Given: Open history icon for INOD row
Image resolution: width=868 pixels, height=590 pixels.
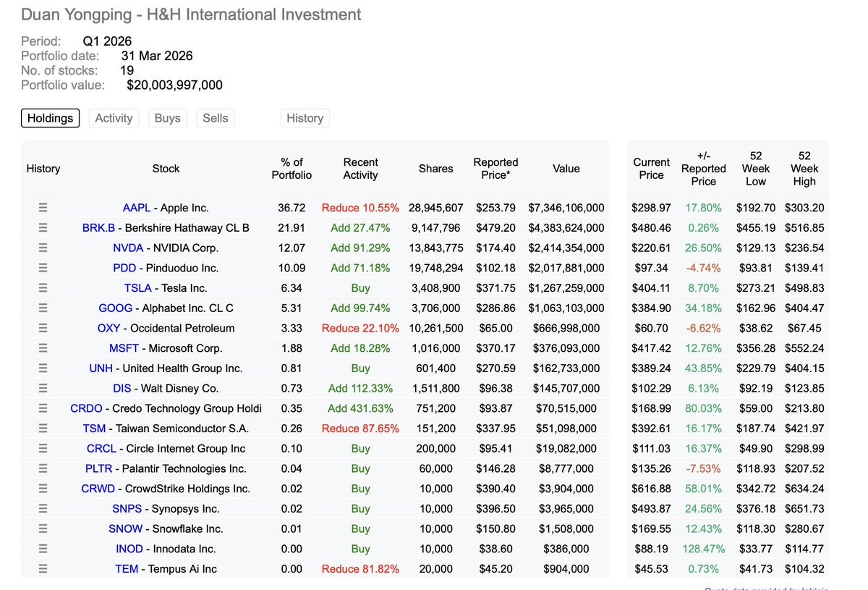Looking at the screenshot, I should [43, 549].
